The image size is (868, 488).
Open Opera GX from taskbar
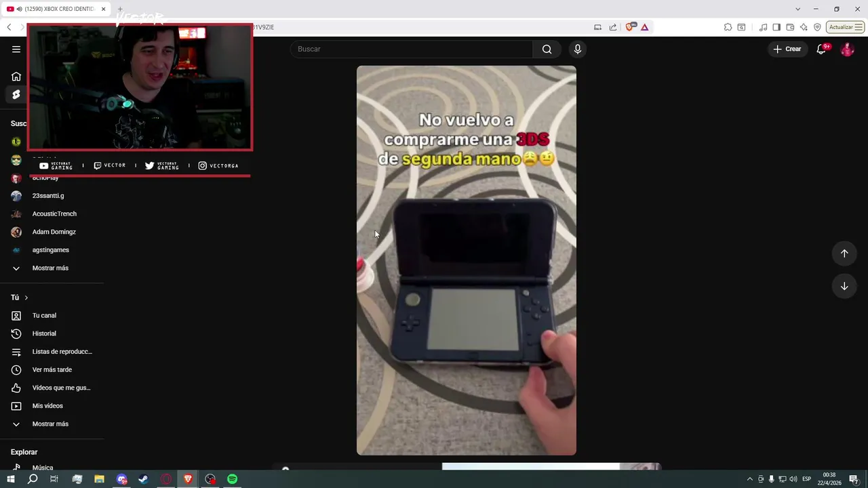click(x=166, y=479)
